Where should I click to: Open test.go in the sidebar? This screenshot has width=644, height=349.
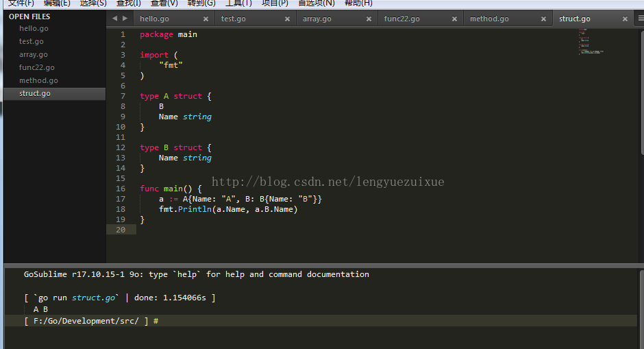(x=32, y=41)
